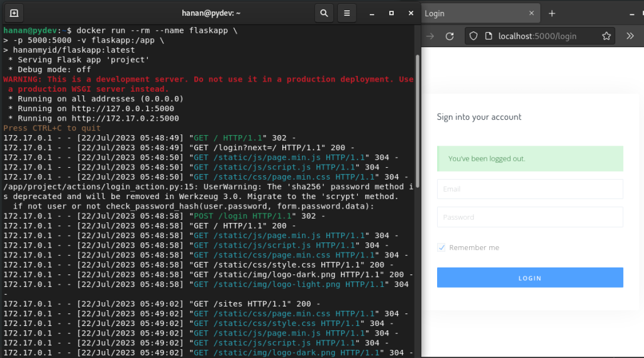Focus the Password input field
The image size is (644, 358).
[530, 217]
